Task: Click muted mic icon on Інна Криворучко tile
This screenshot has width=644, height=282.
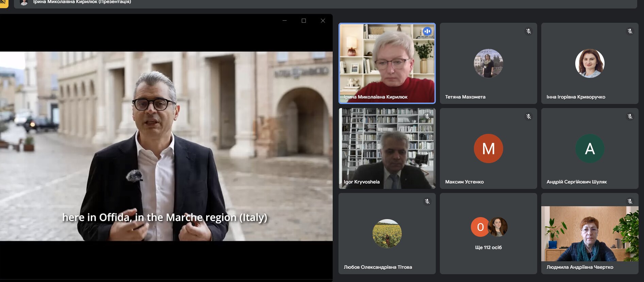Action: 630,31
